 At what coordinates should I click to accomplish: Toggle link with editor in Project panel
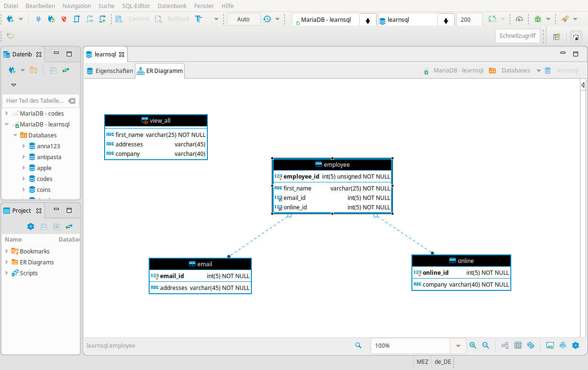pyautogui.click(x=69, y=226)
